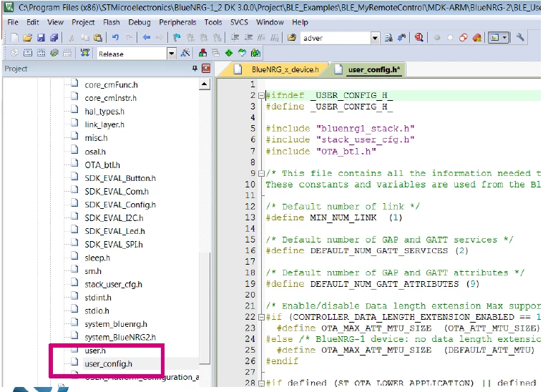Open the Debug menu
The height and width of the screenshot is (392, 543).
coord(140,22)
